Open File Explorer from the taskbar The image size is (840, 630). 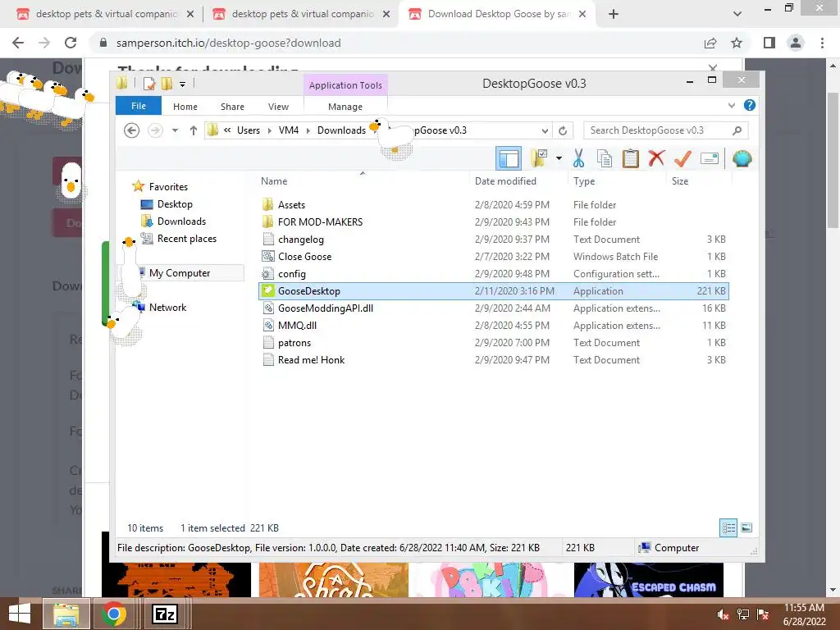(66, 614)
